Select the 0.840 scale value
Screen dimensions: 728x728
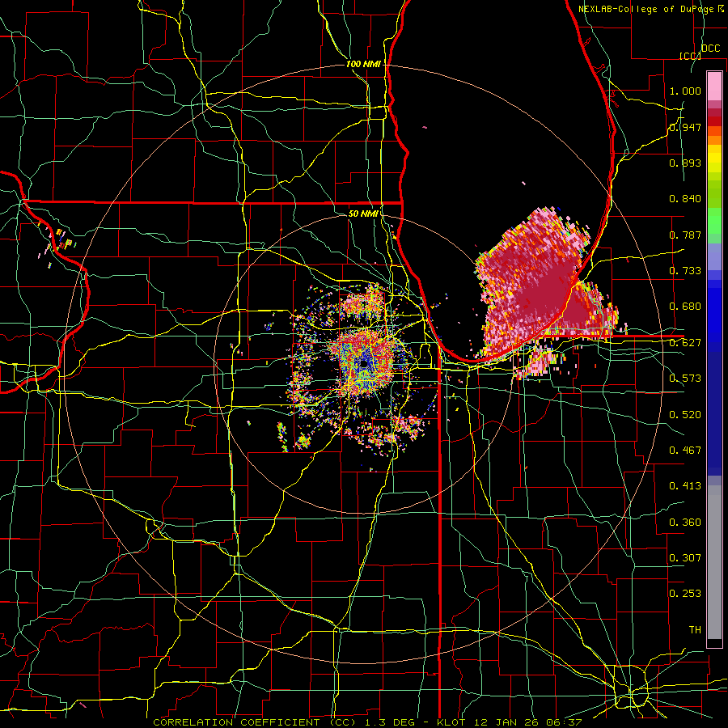pos(685,199)
